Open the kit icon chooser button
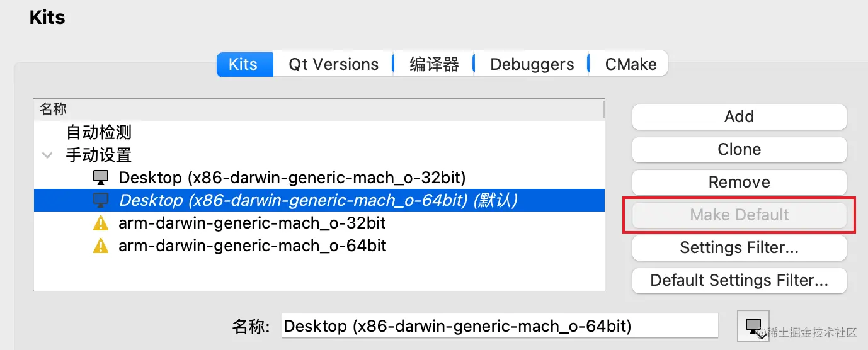This screenshot has width=868, height=350. pos(753,325)
